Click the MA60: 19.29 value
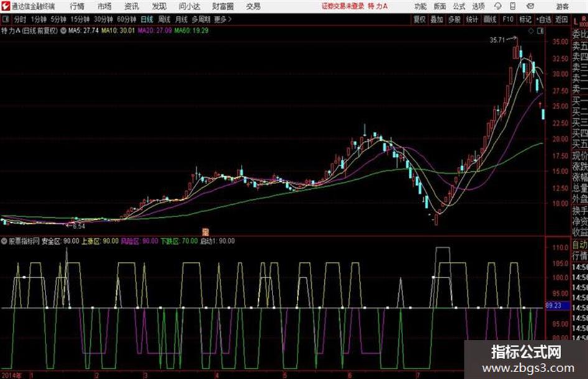The image size is (588, 379). click(x=191, y=30)
